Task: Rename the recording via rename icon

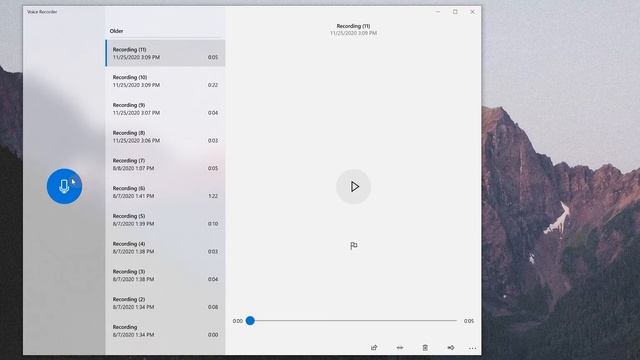Action: 451,348
